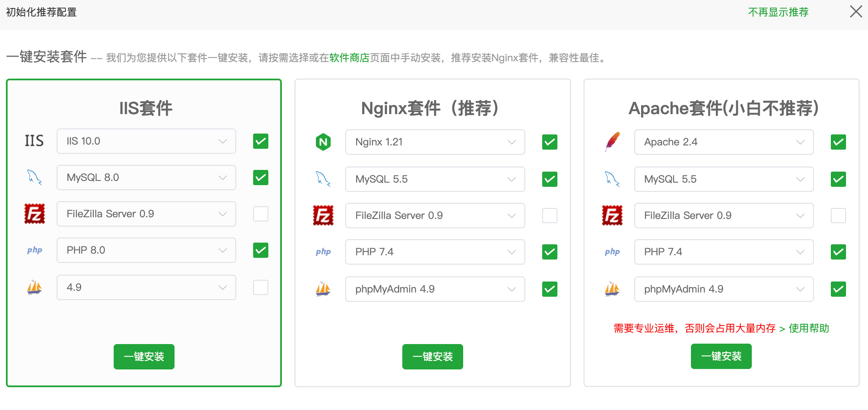Select the Nginx套件（推荐）heading

[433, 108]
